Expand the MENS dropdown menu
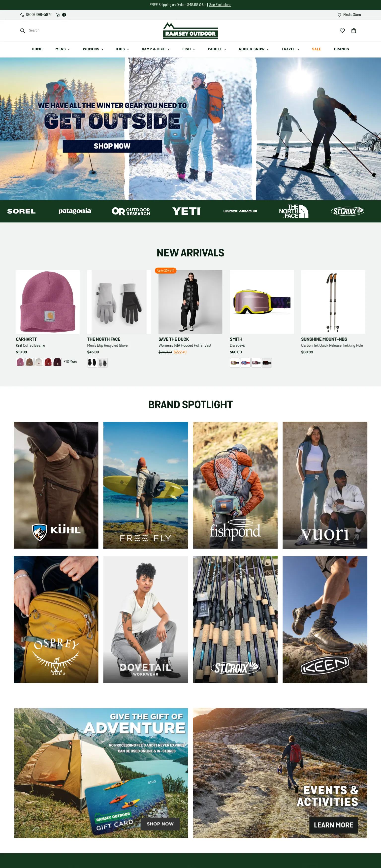This screenshot has width=381, height=868. pos(63,49)
